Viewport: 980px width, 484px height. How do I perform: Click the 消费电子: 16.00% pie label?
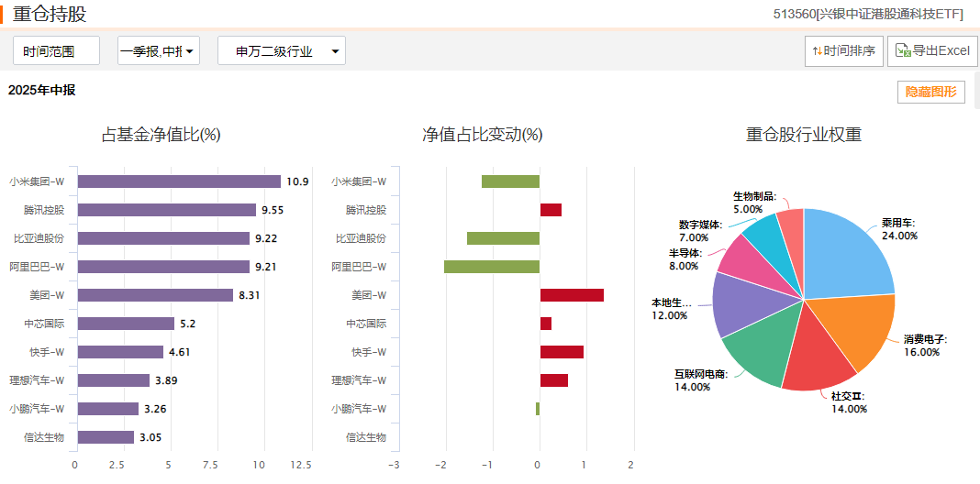tap(926, 346)
